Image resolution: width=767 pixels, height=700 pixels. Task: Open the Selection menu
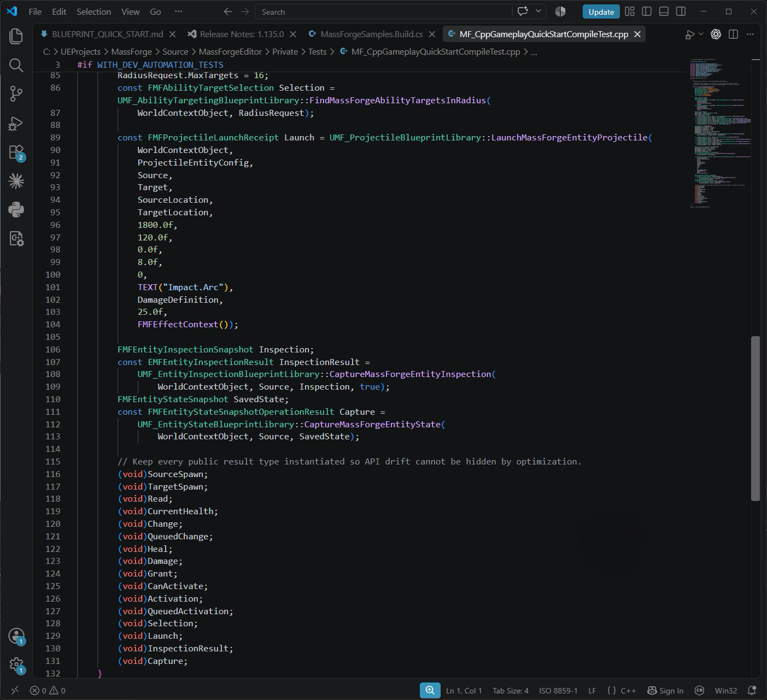pos(93,11)
